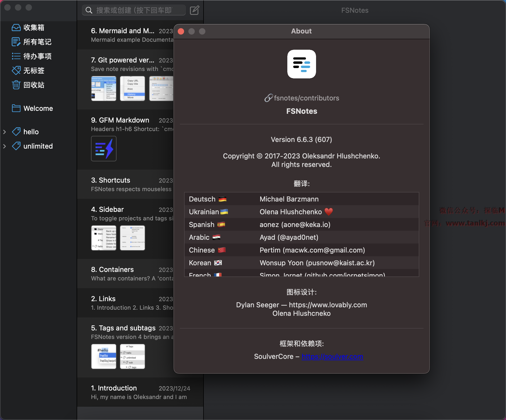
Task: Click first thumbnail in Sidebar note
Action: [104, 238]
